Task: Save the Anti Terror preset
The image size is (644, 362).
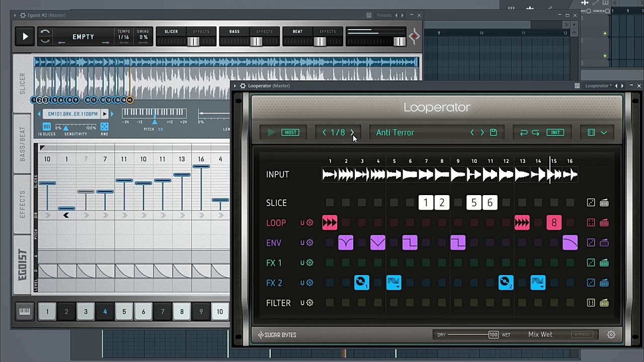Action: (494, 132)
